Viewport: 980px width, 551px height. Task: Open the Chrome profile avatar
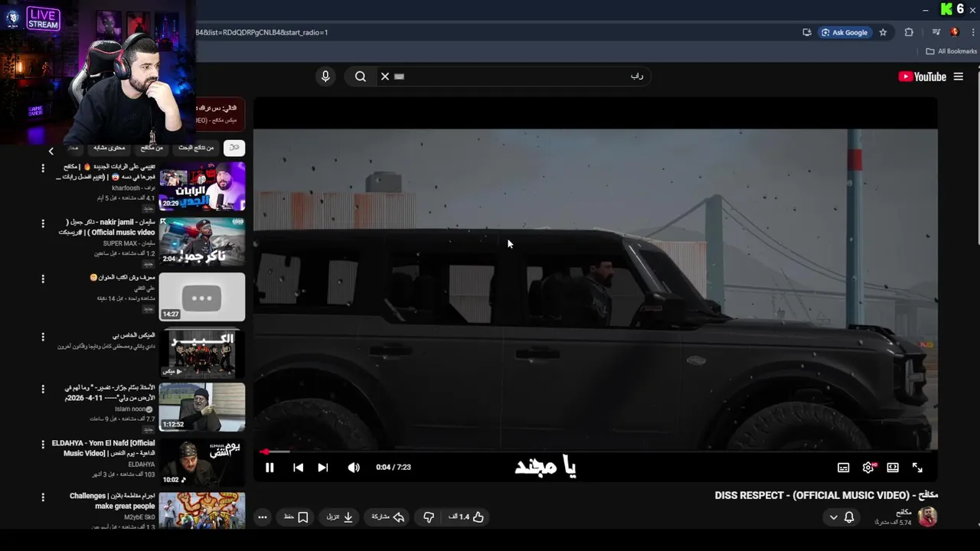coord(954,32)
